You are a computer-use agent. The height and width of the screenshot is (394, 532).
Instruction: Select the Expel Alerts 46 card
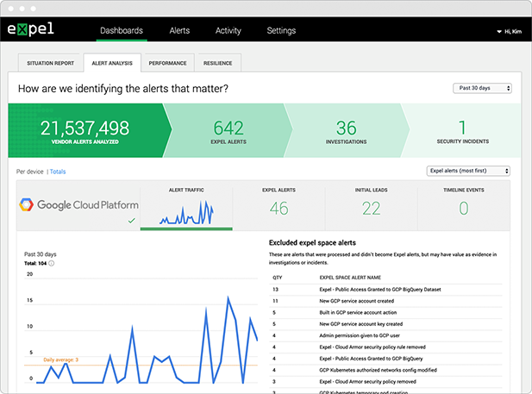click(x=279, y=206)
